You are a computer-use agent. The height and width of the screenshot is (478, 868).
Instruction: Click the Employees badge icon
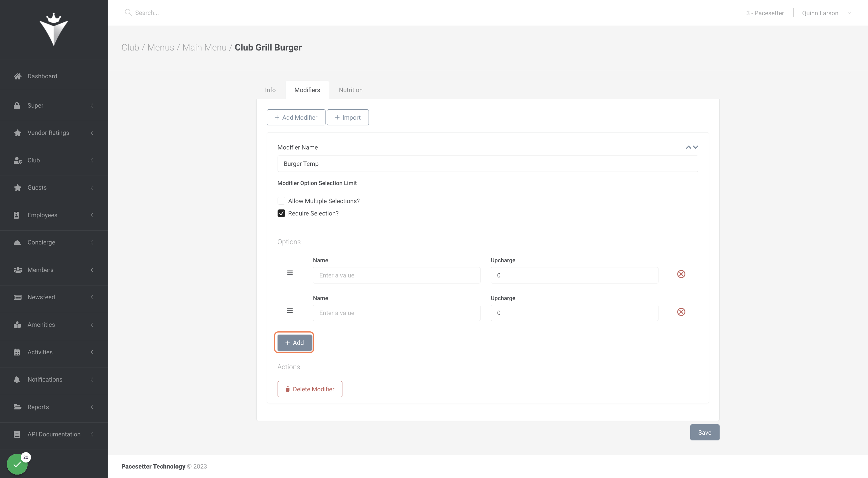[x=17, y=215]
